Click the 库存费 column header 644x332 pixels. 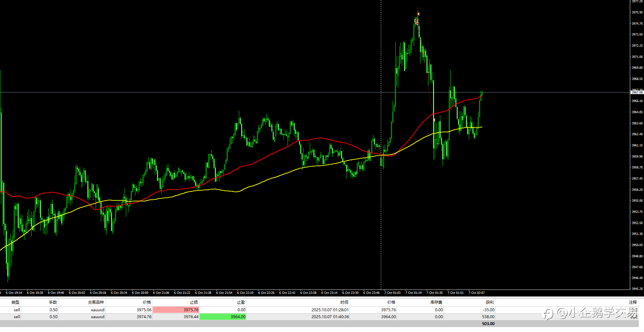click(x=436, y=302)
